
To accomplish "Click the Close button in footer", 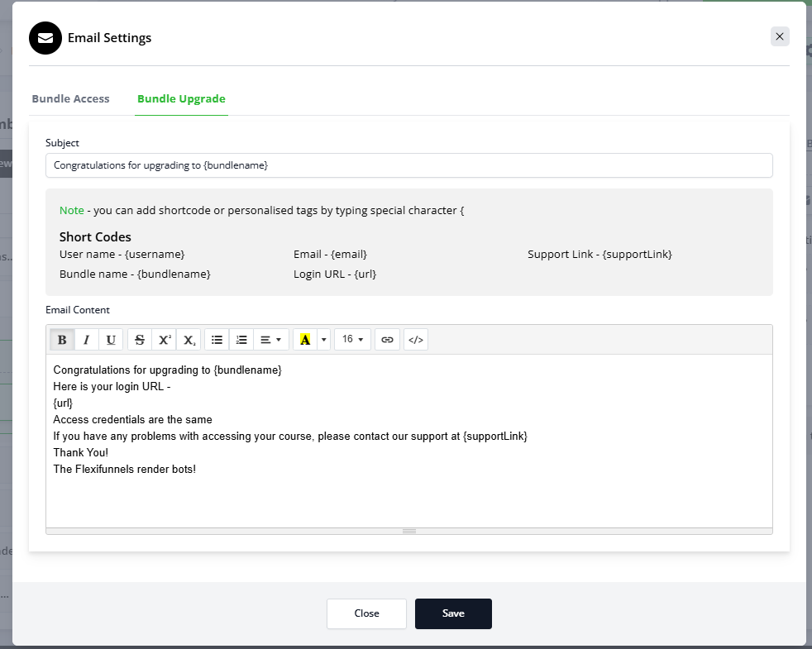I will pos(366,613).
